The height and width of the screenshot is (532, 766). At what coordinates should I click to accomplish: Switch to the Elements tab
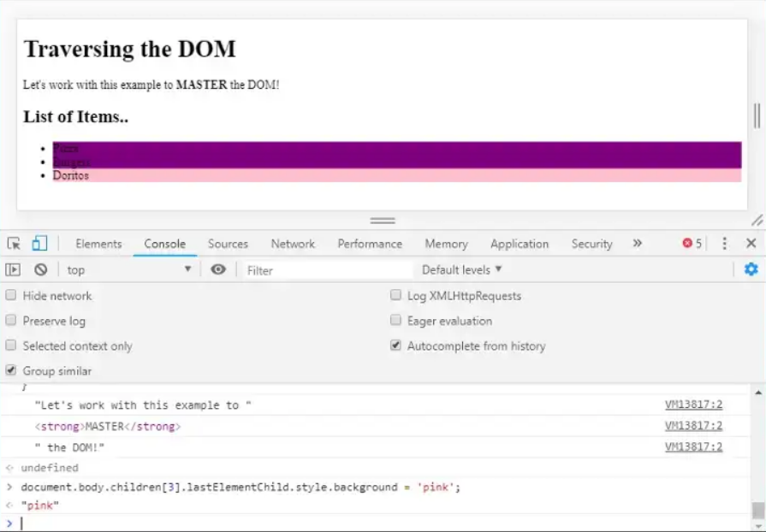98,244
